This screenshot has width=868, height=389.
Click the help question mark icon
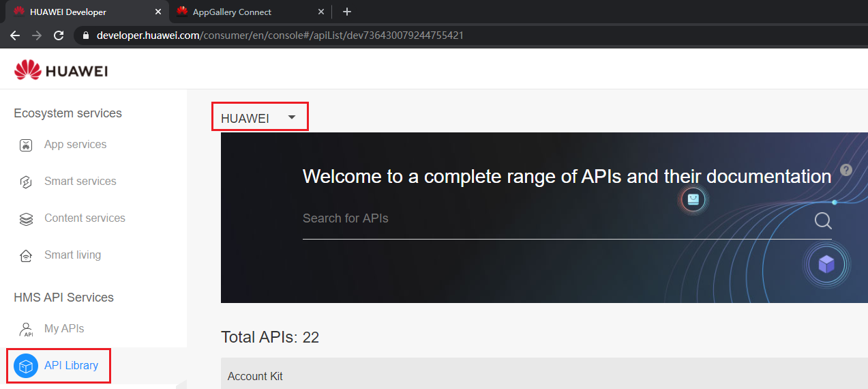(x=846, y=170)
